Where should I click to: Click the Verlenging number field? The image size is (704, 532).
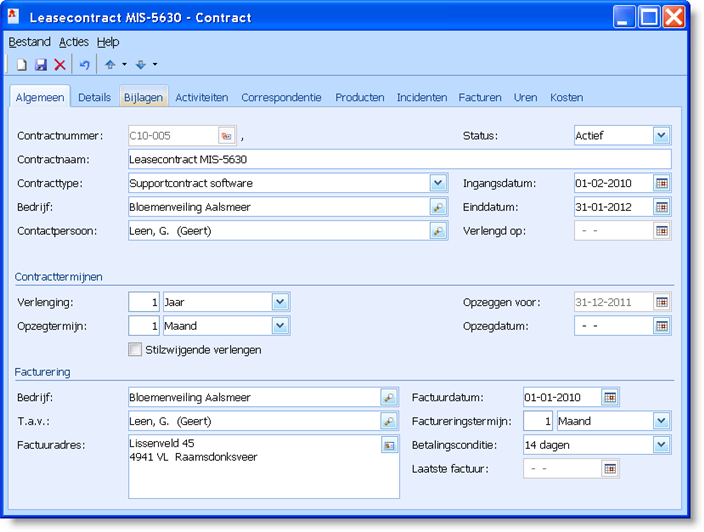coord(144,302)
